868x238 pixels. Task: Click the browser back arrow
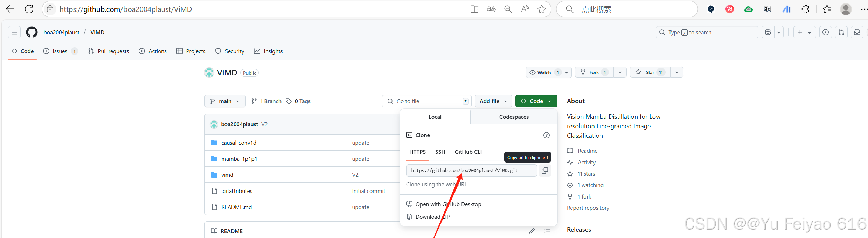10,9
